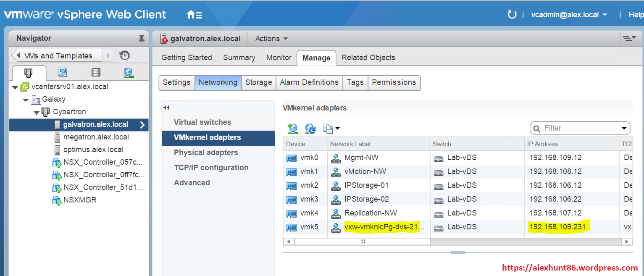Open the vcadmin@alex.local user dropdown
This screenshot has width=644, height=276.
pyautogui.click(x=569, y=15)
